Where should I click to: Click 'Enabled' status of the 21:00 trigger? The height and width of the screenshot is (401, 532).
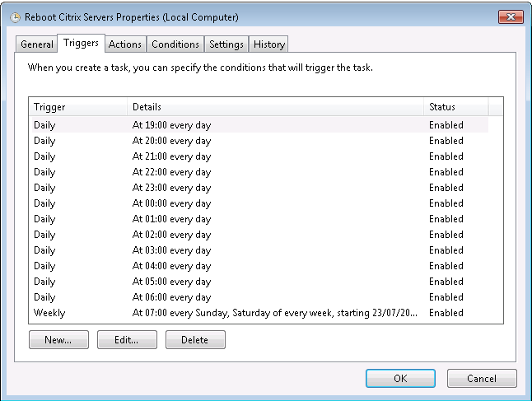(x=446, y=156)
